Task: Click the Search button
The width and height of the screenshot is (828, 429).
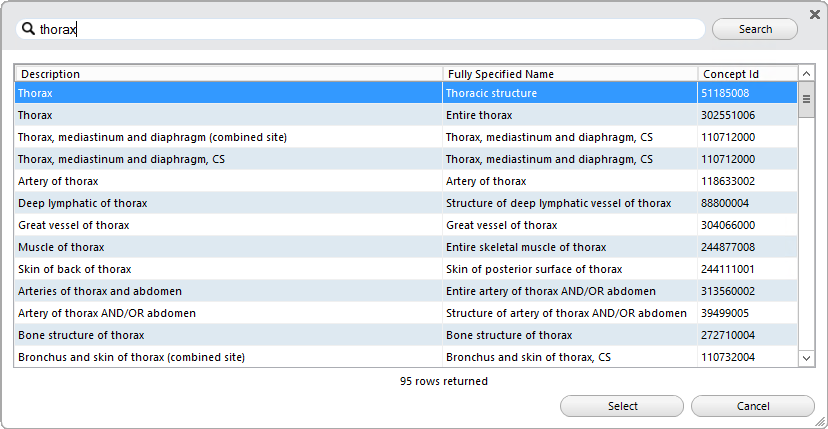Action: [755, 29]
